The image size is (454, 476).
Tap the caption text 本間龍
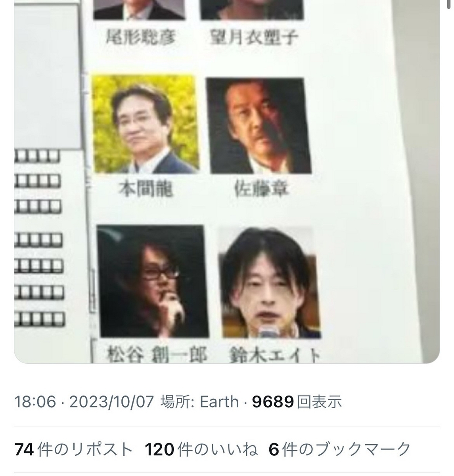click(x=146, y=190)
